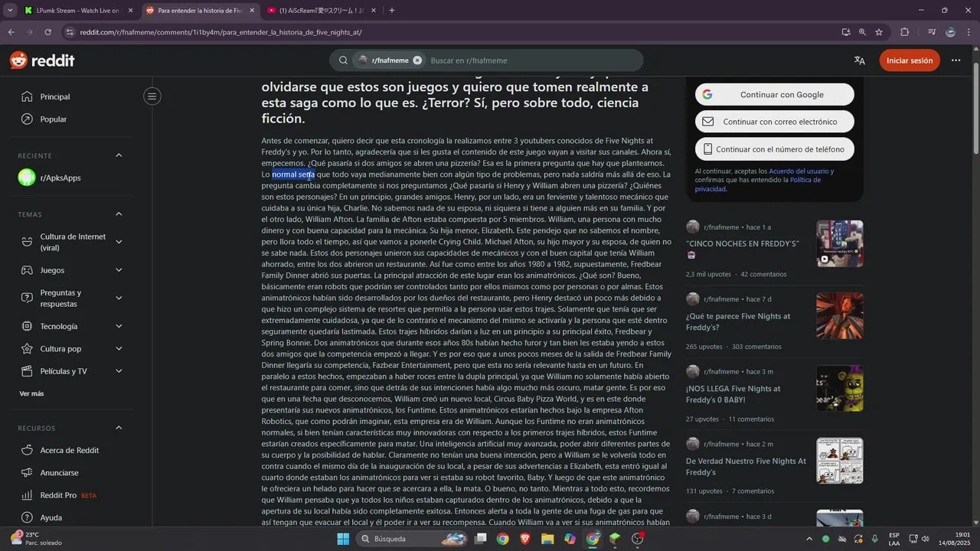Screen dimensions: 980x551
Task: Open the three-dot more options menu
Action: point(955,60)
